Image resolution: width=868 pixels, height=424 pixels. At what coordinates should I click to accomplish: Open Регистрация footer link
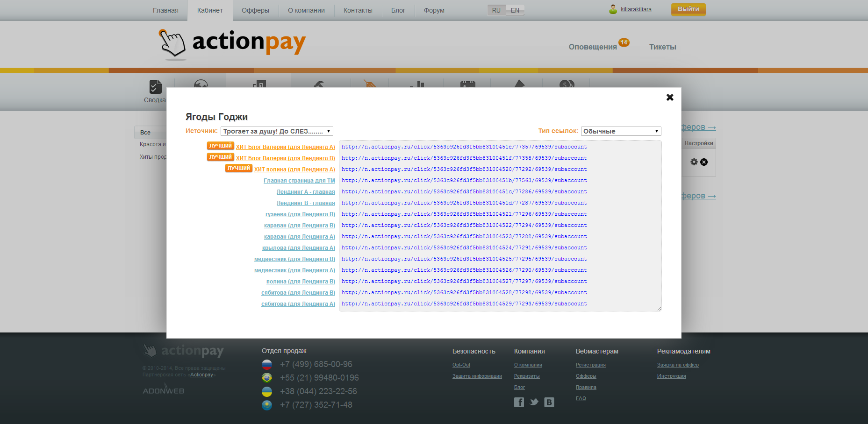[591, 365]
